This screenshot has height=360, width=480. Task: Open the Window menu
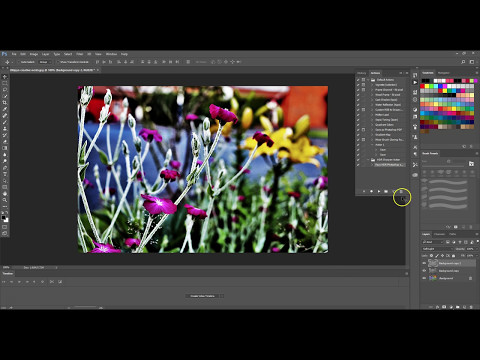tap(111, 54)
